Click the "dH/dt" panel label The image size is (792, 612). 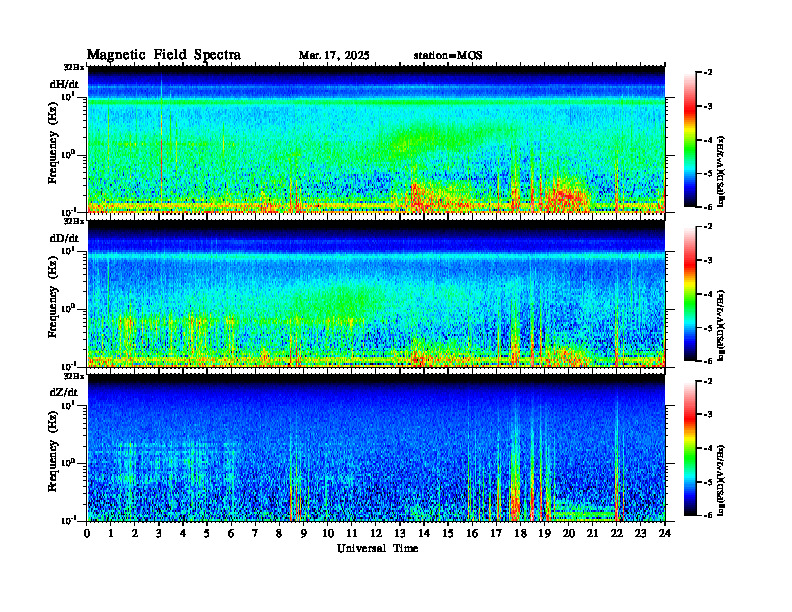coord(64,84)
